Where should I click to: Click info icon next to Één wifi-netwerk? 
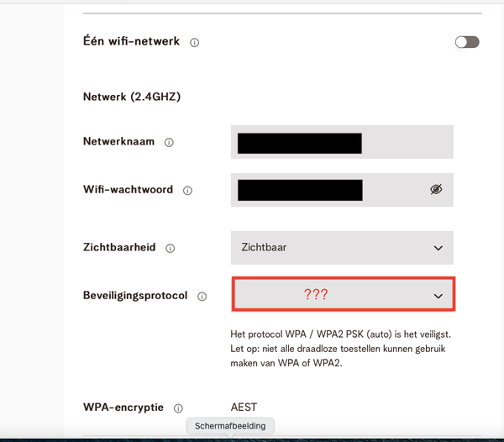[195, 42]
